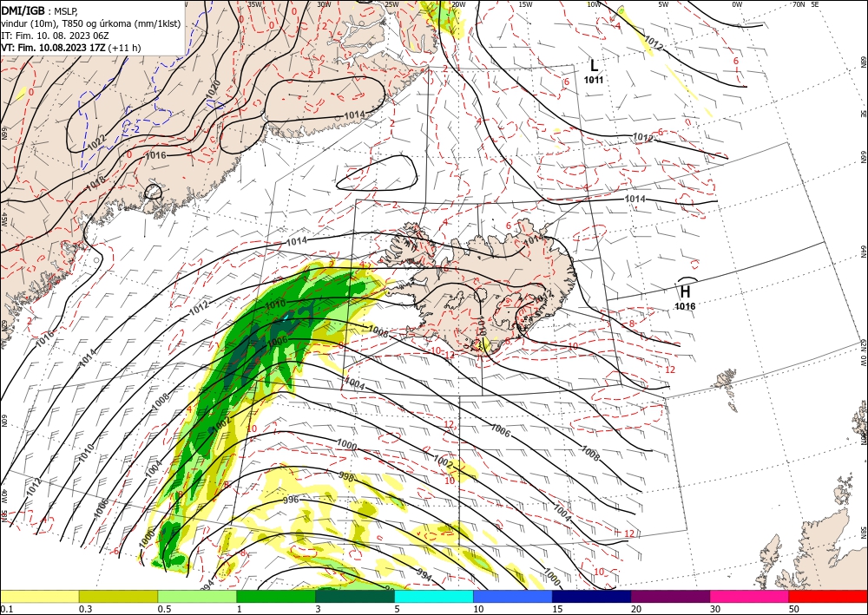Click the 'IT: Fim. 10. 08. 2023 06Z' line
The image size is (868, 615).
click(x=56, y=36)
